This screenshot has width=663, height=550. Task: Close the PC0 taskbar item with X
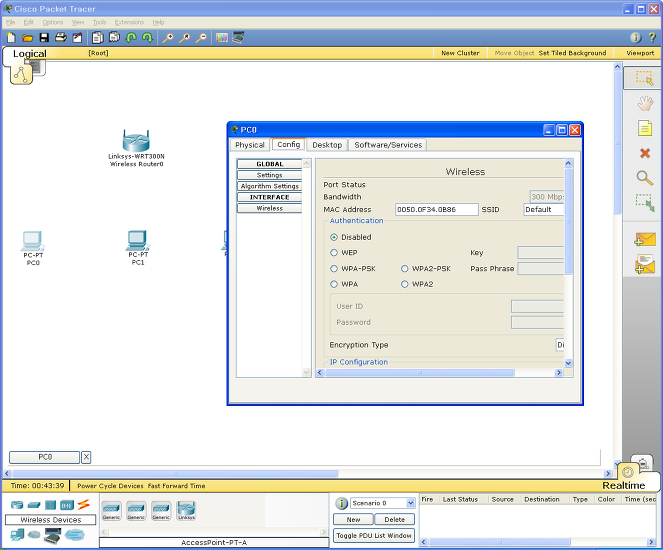click(x=86, y=457)
